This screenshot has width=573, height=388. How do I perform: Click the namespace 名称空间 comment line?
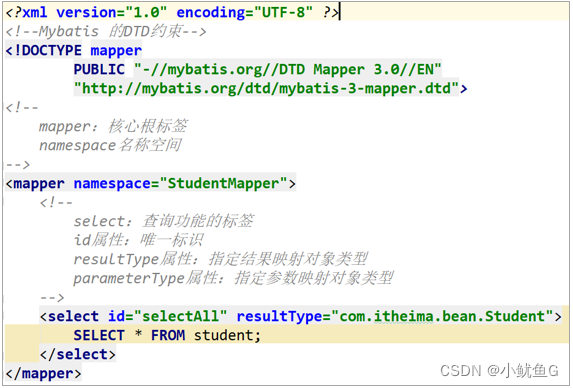(110, 145)
